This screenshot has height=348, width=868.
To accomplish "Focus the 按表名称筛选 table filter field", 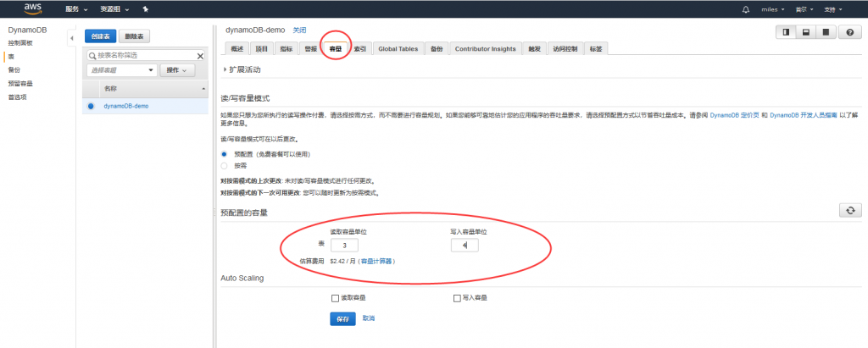I will (146, 56).
